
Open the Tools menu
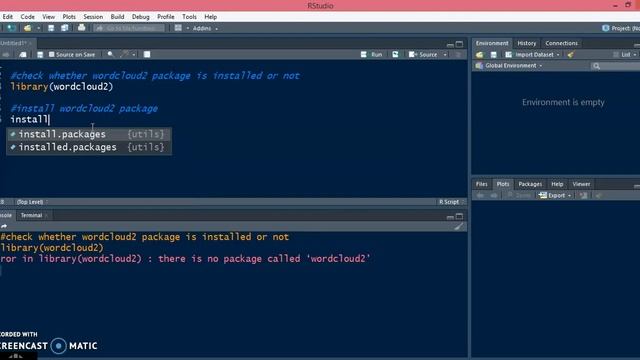point(189,17)
